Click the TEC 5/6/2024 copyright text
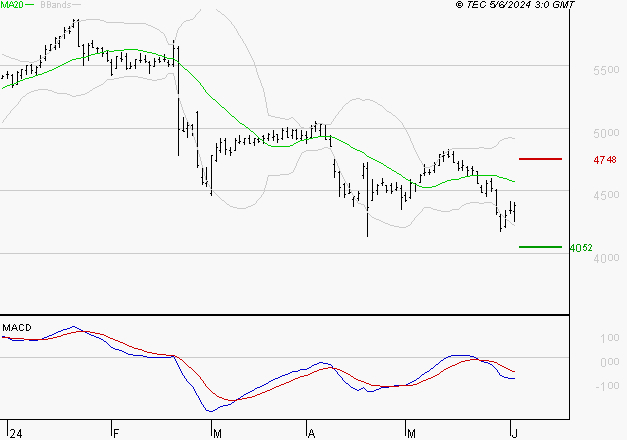This screenshot has width=627, height=440. click(515, 5)
